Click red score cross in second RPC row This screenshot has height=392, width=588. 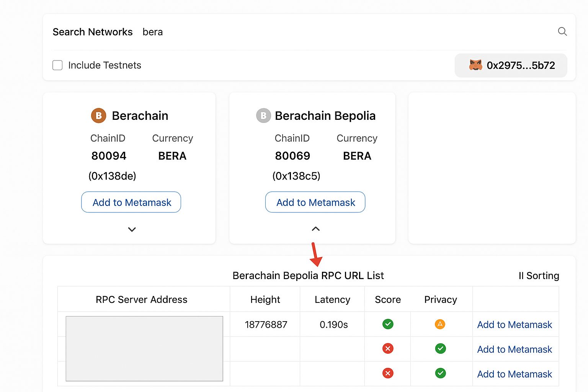388,349
